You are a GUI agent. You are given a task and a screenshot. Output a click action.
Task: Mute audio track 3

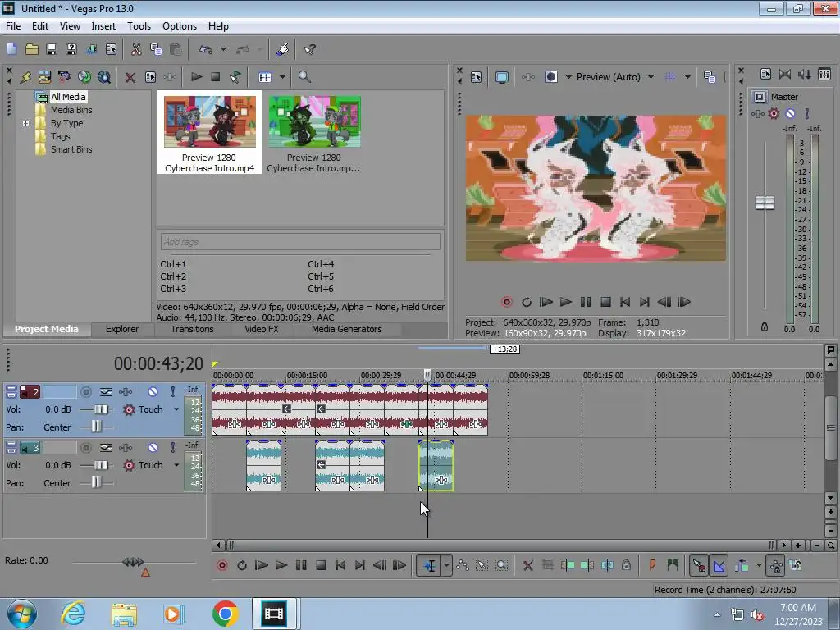(153, 447)
